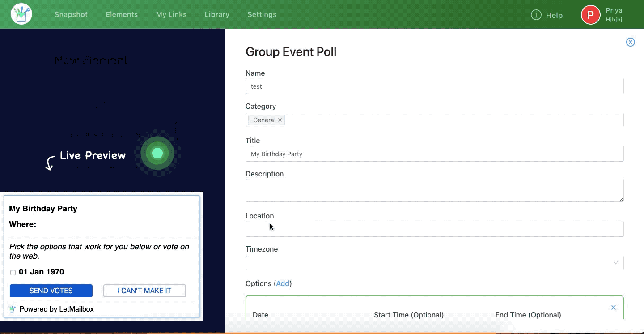This screenshot has height=334, width=644.
Task: Click the End Time (Optional) label
Action: [x=528, y=315]
